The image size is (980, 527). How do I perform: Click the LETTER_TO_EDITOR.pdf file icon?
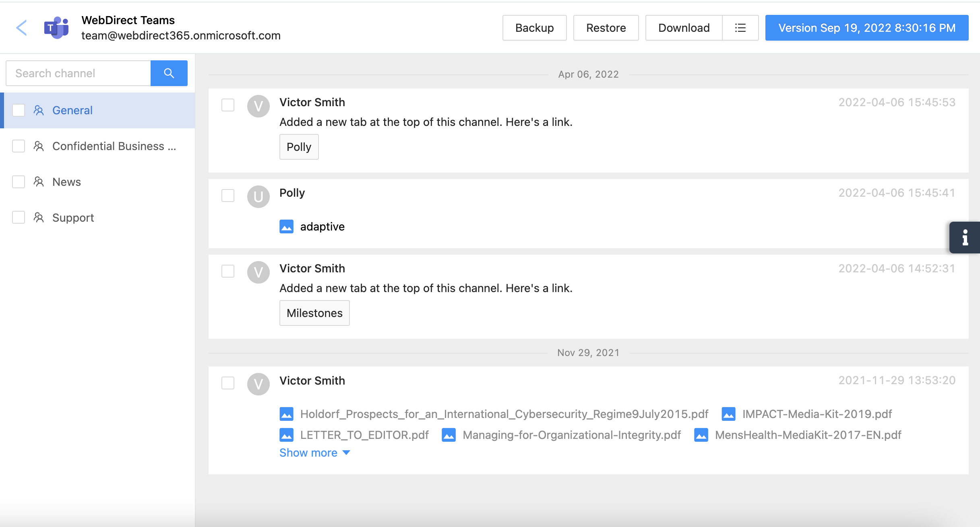(286, 435)
